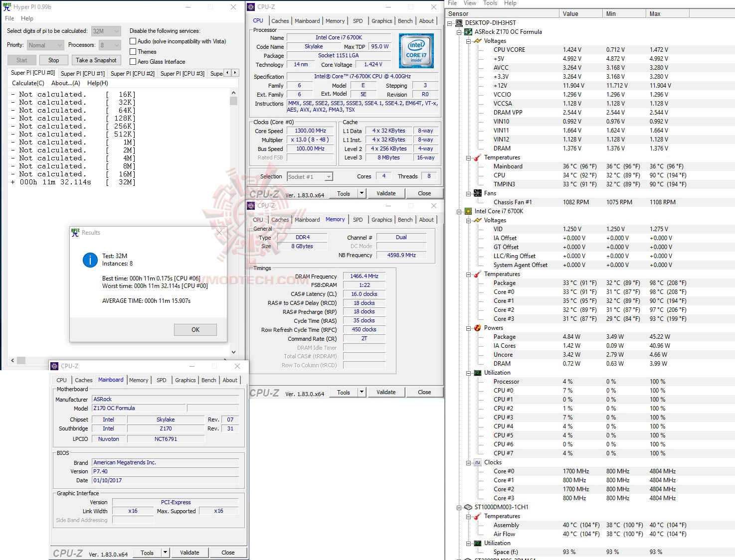This screenshot has height=560, width=735.
Task: Select the Chassis Fan #1 row
Action: (590, 202)
